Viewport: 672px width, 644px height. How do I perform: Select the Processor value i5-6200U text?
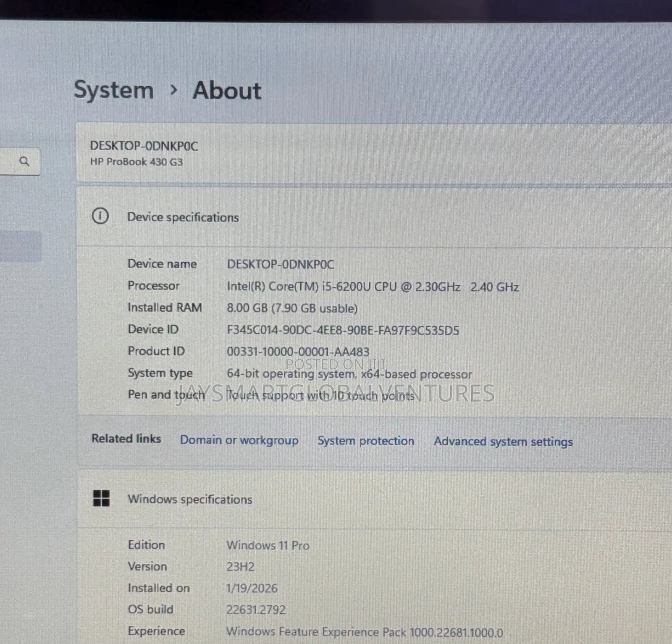(x=373, y=287)
